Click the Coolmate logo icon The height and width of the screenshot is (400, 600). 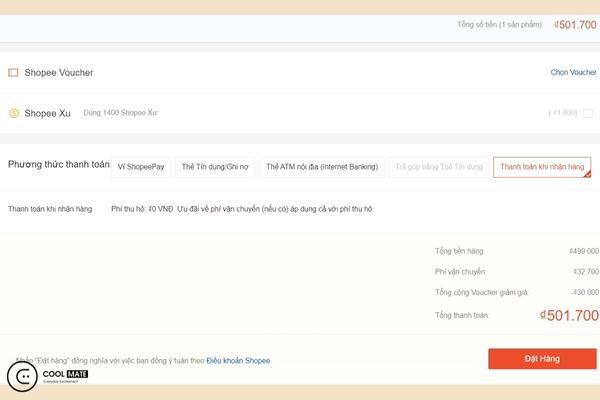21,376
